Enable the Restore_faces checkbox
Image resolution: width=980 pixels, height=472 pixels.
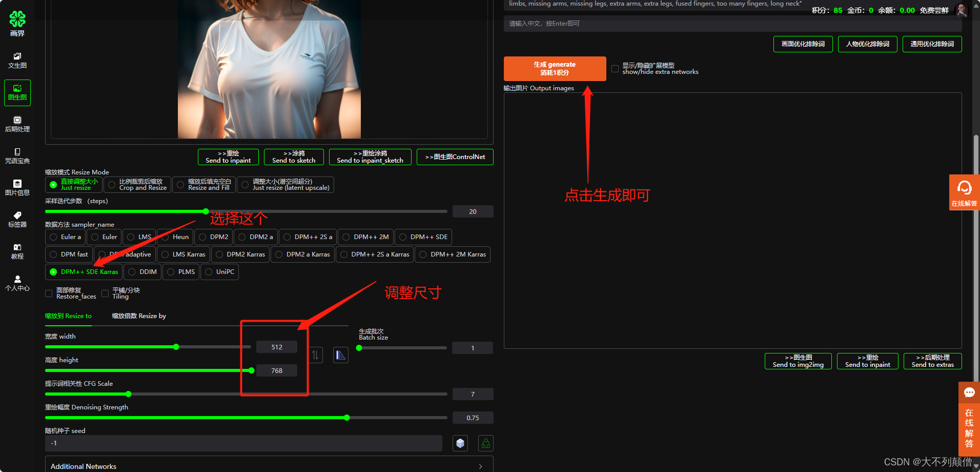click(x=49, y=293)
